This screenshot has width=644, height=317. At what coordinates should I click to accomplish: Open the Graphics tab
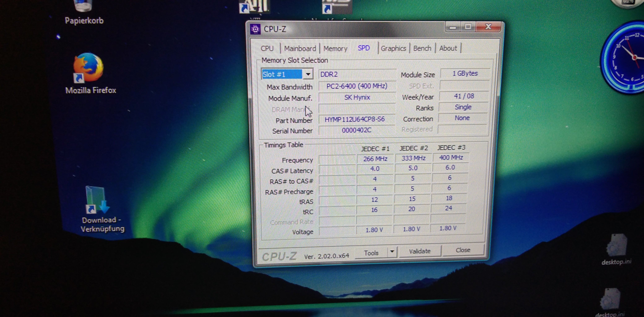pyautogui.click(x=393, y=48)
